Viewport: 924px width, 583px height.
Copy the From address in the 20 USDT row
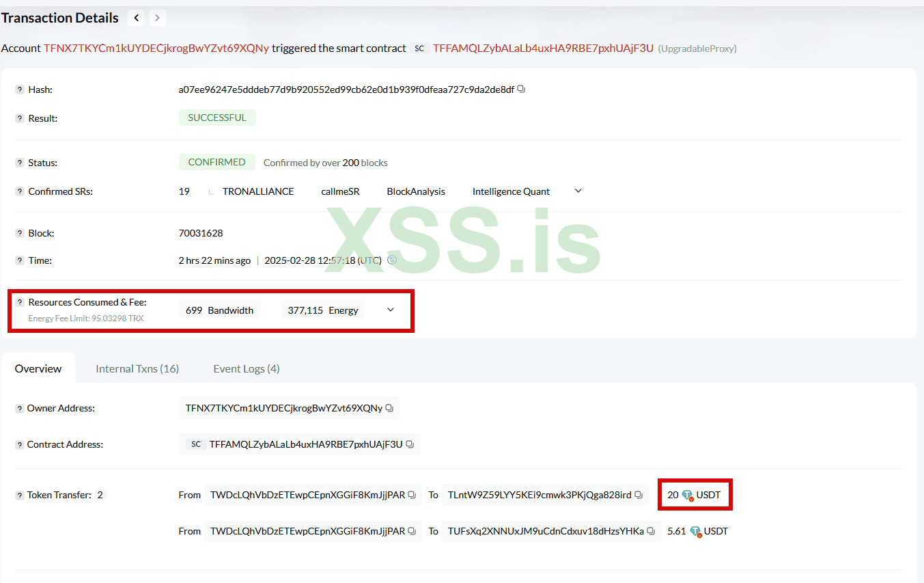pos(412,495)
